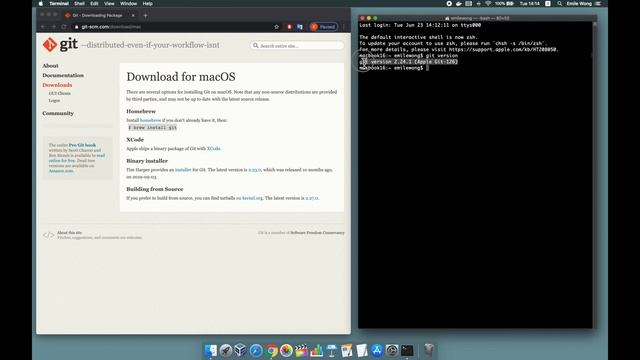Open Chrome's three-dot menu

pos(344,27)
